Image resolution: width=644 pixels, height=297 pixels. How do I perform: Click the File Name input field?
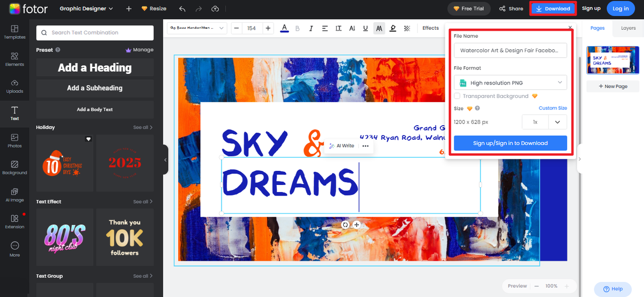[510, 50]
